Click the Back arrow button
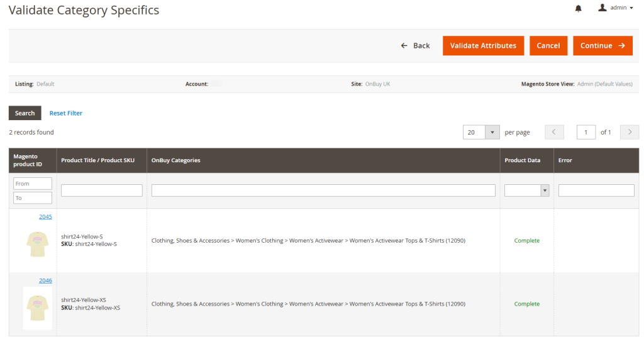644x354 pixels. click(415, 46)
